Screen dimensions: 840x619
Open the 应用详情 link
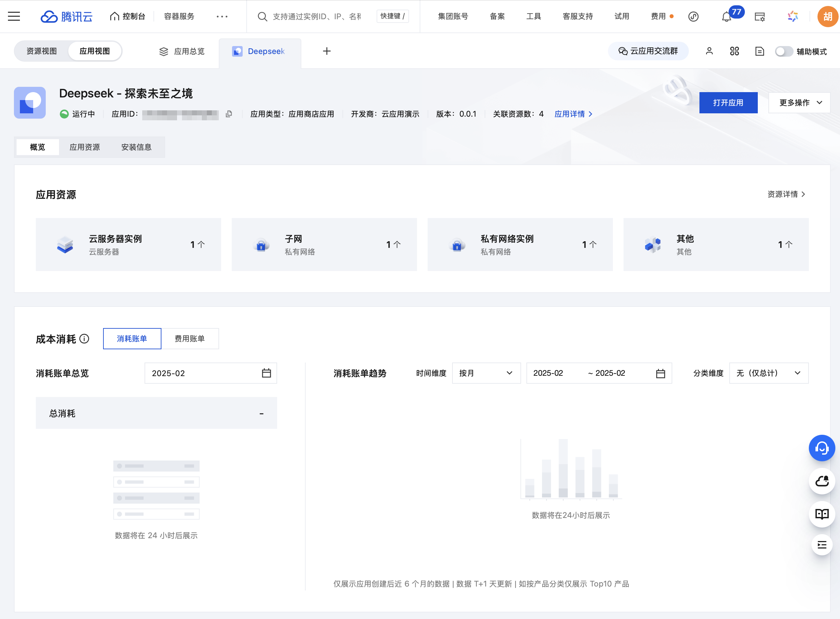pos(573,114)
